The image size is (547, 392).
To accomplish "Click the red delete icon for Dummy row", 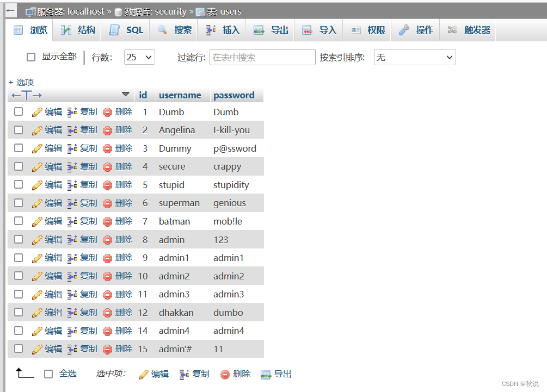I will (x=108, y=149).
